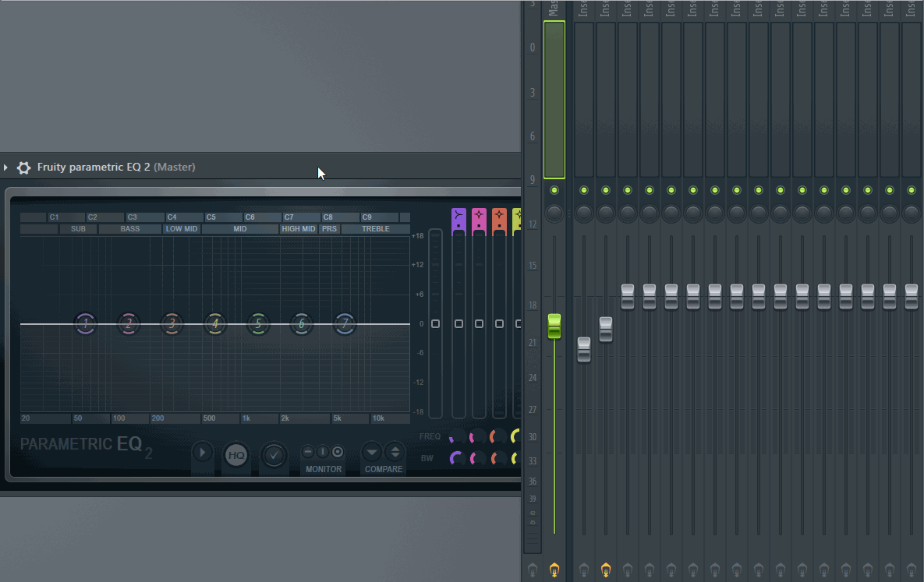Adjust the orange BW knob
This screenshot has height=582, width=924.
(498, 458)
